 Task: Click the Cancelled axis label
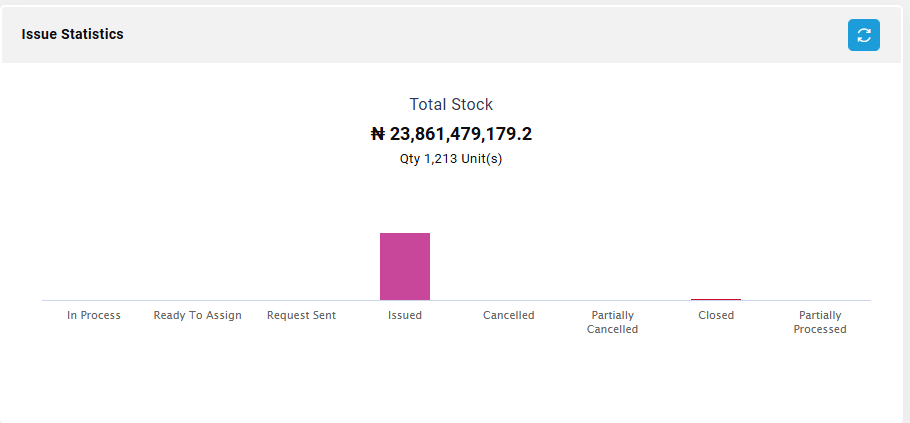click(508, 315)
